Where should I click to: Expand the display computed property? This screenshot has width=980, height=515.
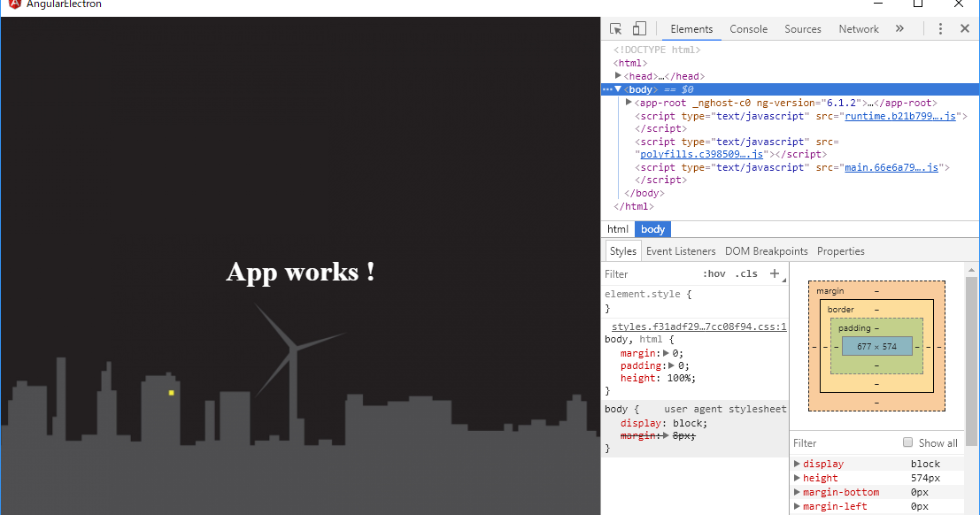point(796,463)
